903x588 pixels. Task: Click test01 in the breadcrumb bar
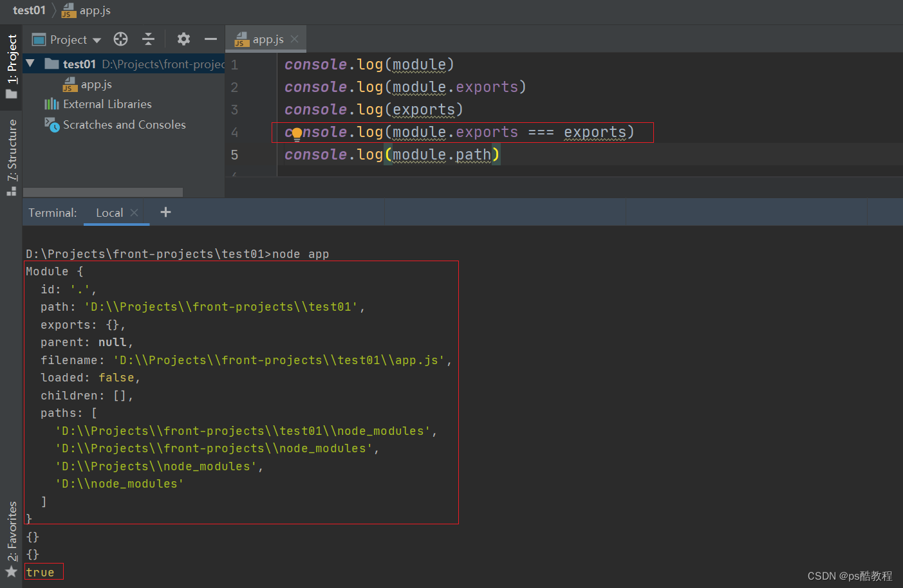(x=29, y=10)
